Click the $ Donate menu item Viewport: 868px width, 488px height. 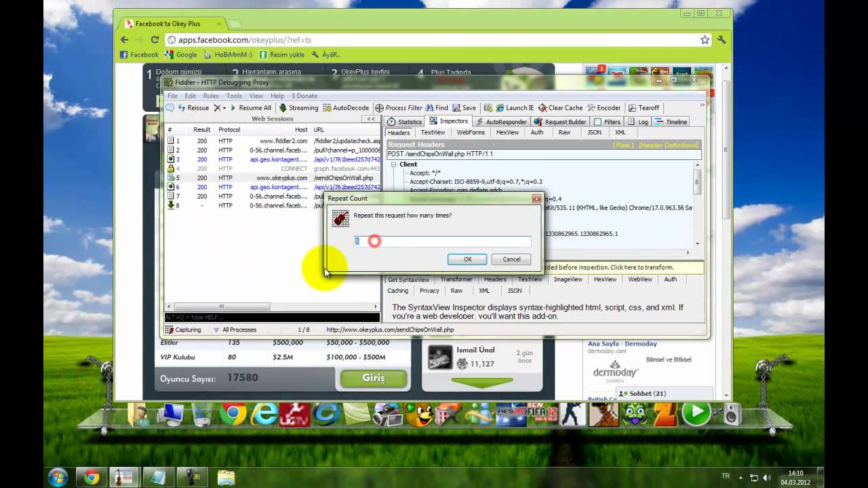click(x=304, y=96)
